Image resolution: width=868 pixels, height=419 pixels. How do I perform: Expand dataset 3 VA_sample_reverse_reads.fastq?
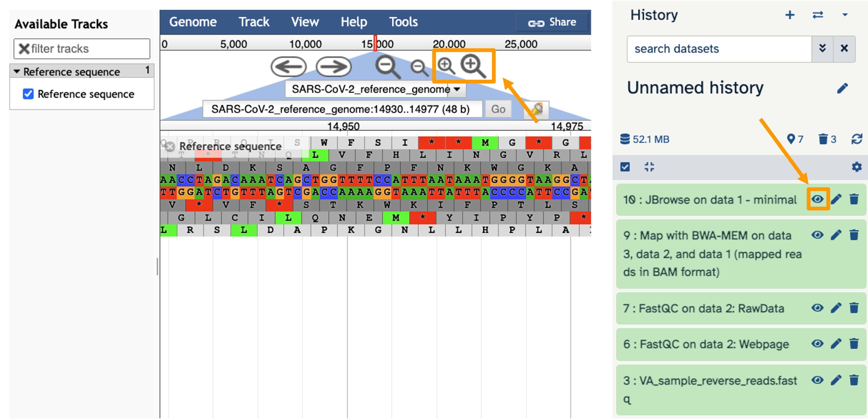point(710,389)
